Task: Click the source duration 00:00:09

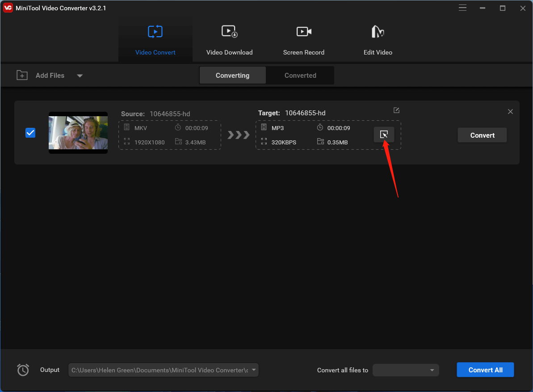Action: [x=197, y=128]
